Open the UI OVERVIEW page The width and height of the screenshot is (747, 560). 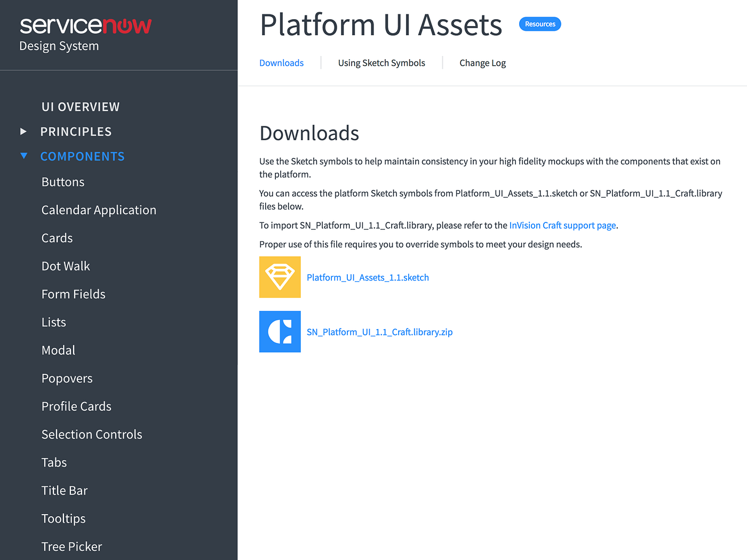point(80,106)
